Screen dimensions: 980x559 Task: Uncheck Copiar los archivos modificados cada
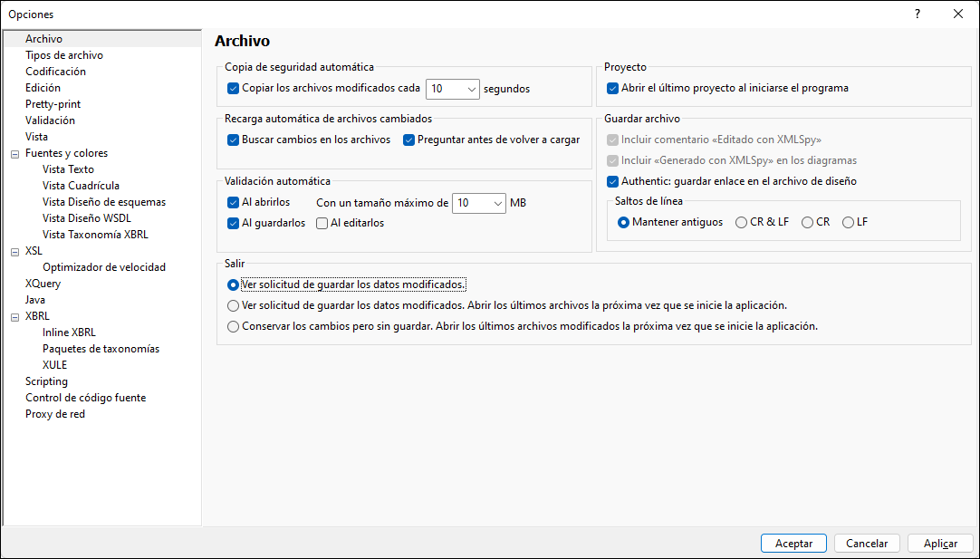pyautogui.click(x=233, y=89)
